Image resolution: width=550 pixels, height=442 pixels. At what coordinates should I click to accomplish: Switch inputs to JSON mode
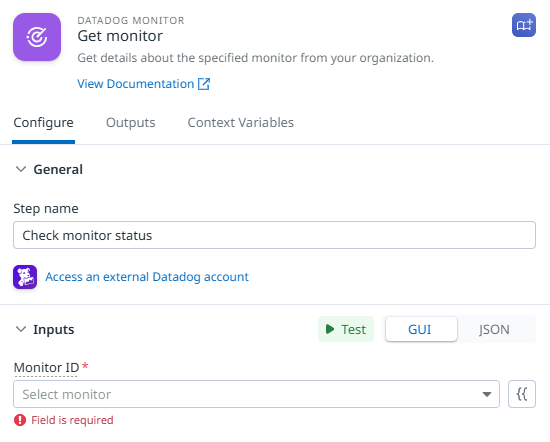[494, 329]
